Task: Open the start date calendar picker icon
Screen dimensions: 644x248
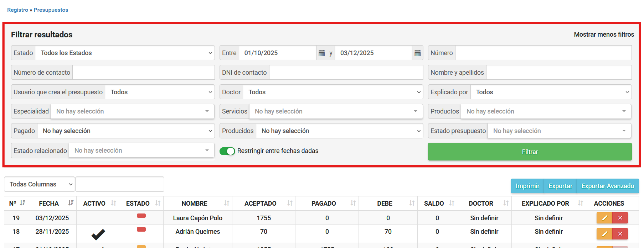Action: (321, 53)
